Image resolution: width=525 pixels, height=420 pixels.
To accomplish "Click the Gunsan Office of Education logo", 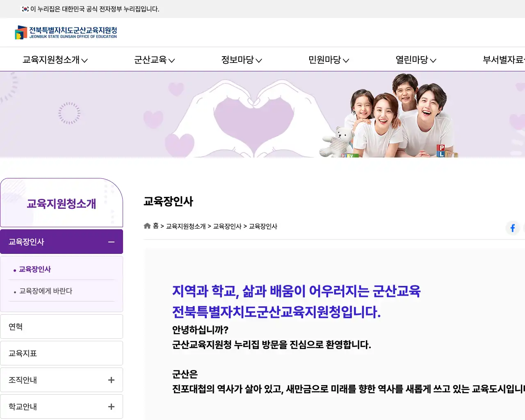I will pos(66,32).
